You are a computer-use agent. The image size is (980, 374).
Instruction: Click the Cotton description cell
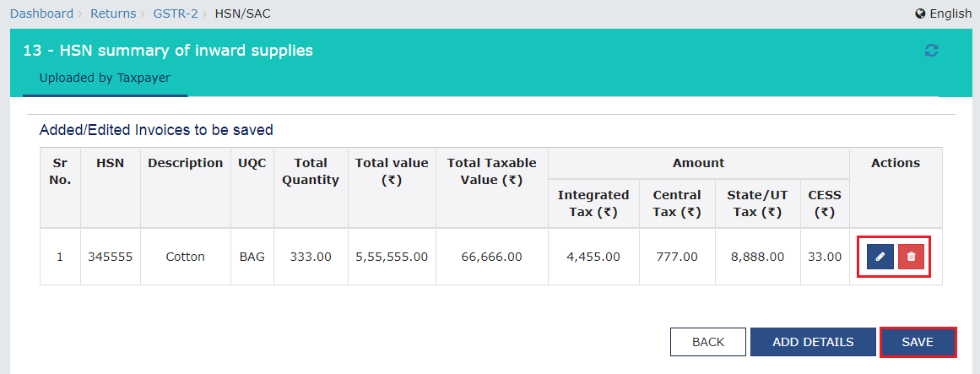[185, 257]
